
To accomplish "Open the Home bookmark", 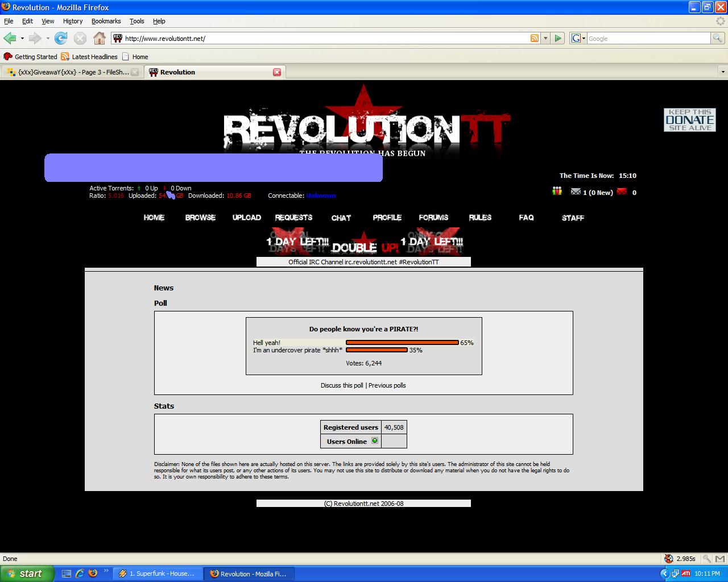I will tap(135, 57).
